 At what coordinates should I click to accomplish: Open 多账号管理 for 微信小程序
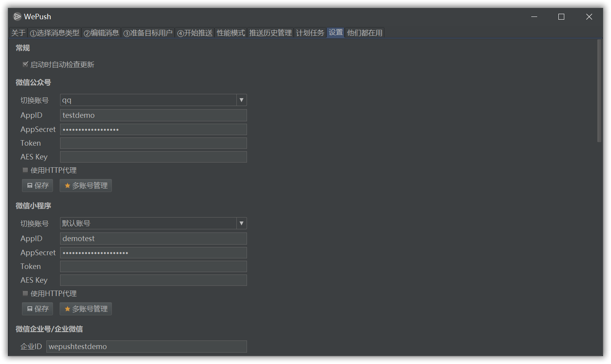[86, 309]
